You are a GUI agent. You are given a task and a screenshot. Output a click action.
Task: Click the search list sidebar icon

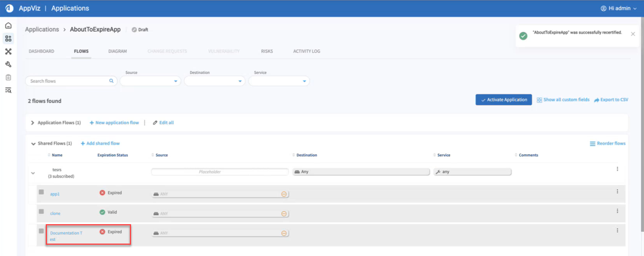pos(8,90)
